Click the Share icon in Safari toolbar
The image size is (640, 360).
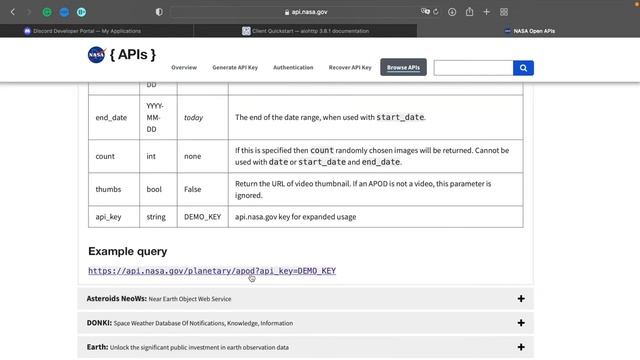click(469, 12)
